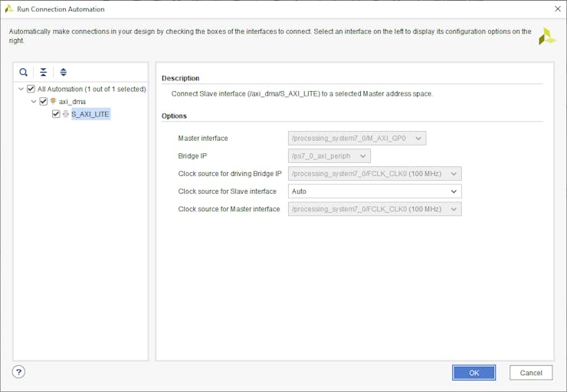
Task: Click the Expand All icon
Action: pos(64,72)
